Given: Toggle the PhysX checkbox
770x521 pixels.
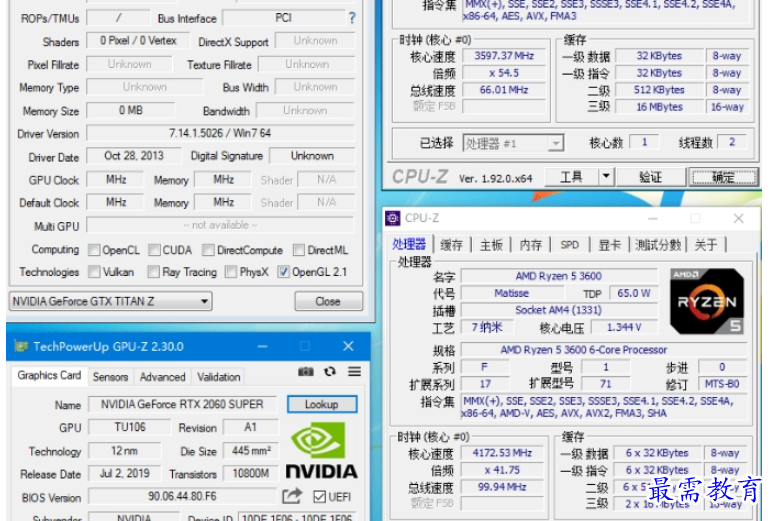Looking at the screenshot, I should point(231,272).
